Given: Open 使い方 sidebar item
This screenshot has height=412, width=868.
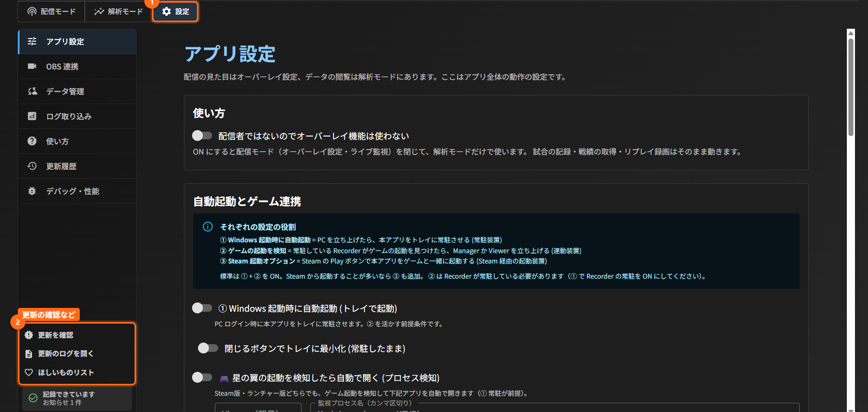Looking at the screenshot, I should pyautogui.click(x=77, y=141).
